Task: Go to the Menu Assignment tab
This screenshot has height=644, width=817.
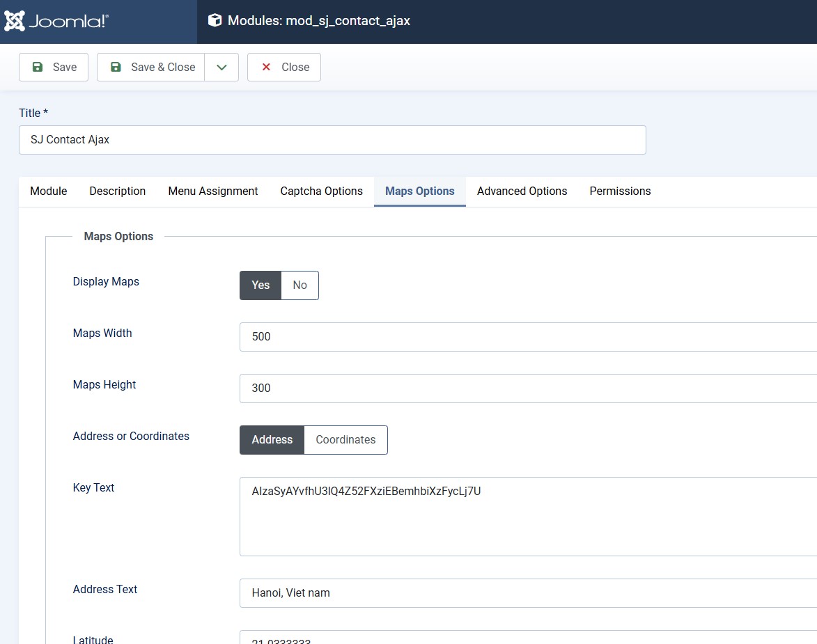Action: tap(213, 191)
